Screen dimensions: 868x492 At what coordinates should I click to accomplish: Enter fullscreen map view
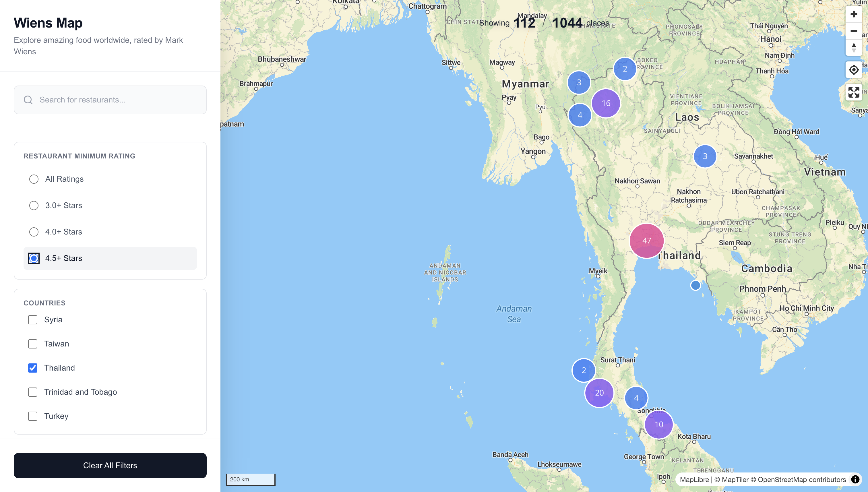point(854,92)
